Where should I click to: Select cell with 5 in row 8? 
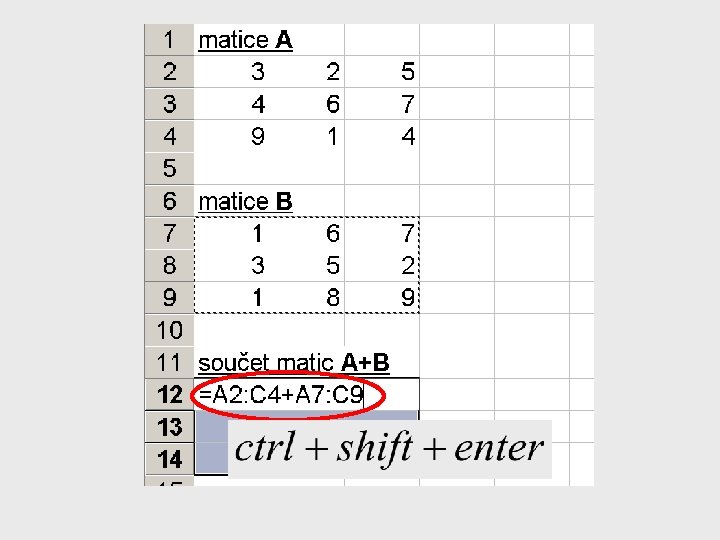(332, 266)
